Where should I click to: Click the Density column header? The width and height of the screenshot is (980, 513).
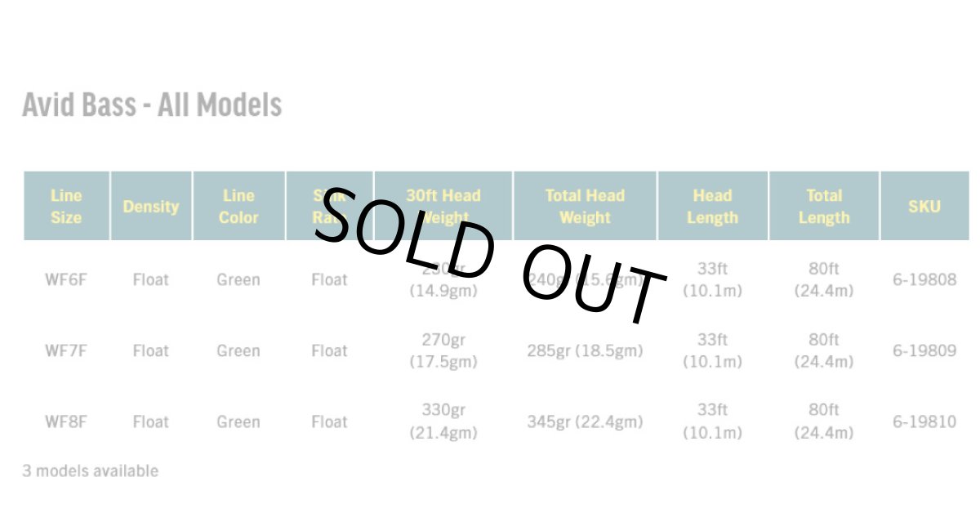(151, 207)
